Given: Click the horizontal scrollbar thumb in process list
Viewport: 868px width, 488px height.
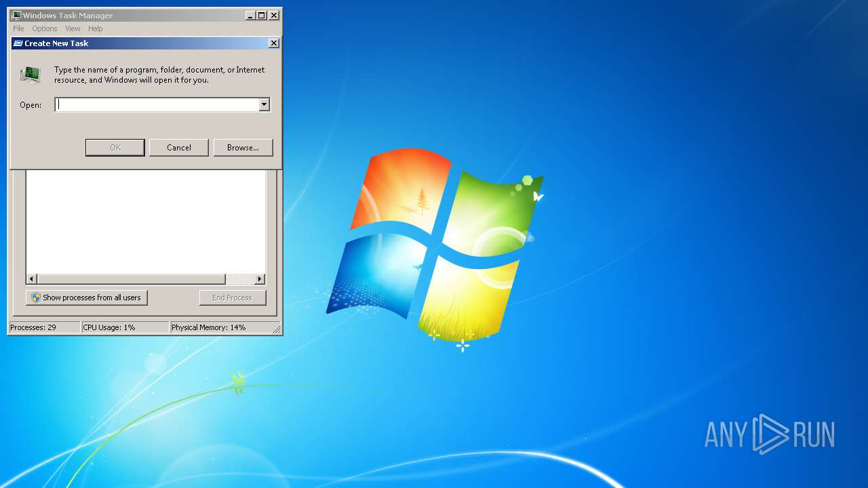Looking at the screenshot, I should [x=131, y=279].
